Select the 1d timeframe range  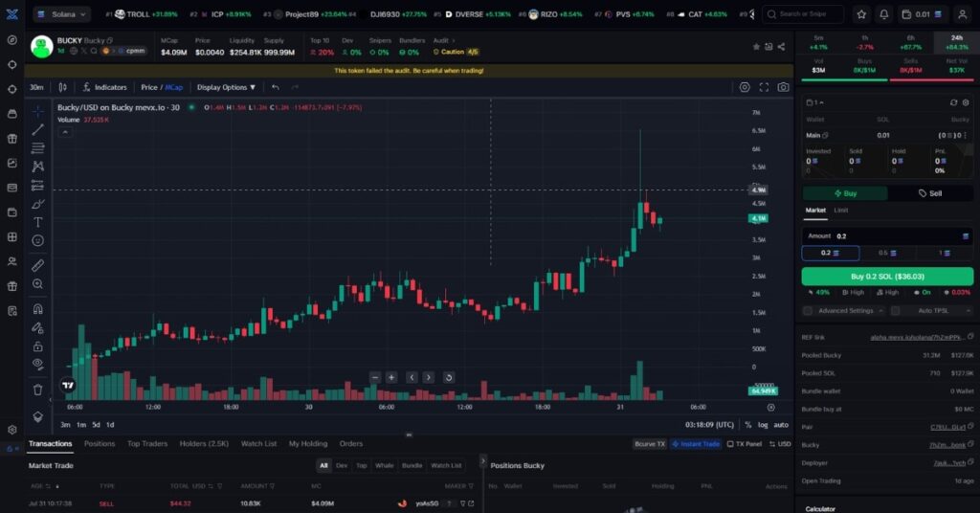(110, 425)
